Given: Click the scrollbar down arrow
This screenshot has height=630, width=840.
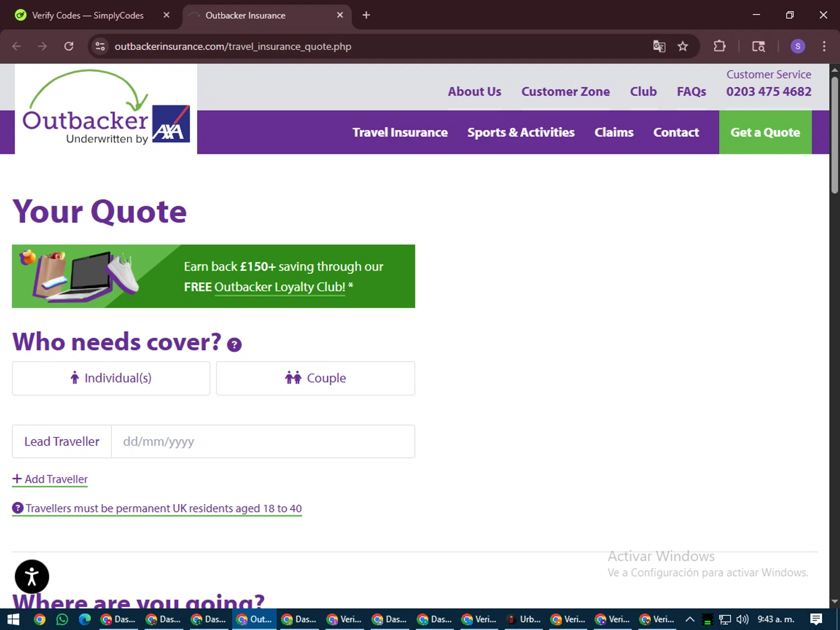Looking at the screenshot, I should pos(834,602).
